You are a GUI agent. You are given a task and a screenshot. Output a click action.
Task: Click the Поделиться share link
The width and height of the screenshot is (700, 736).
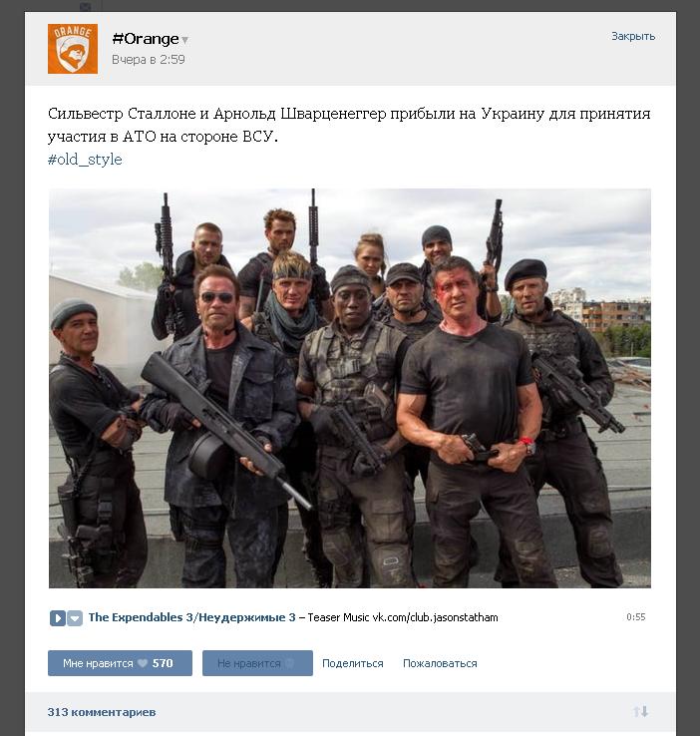(x=352, y=663)
